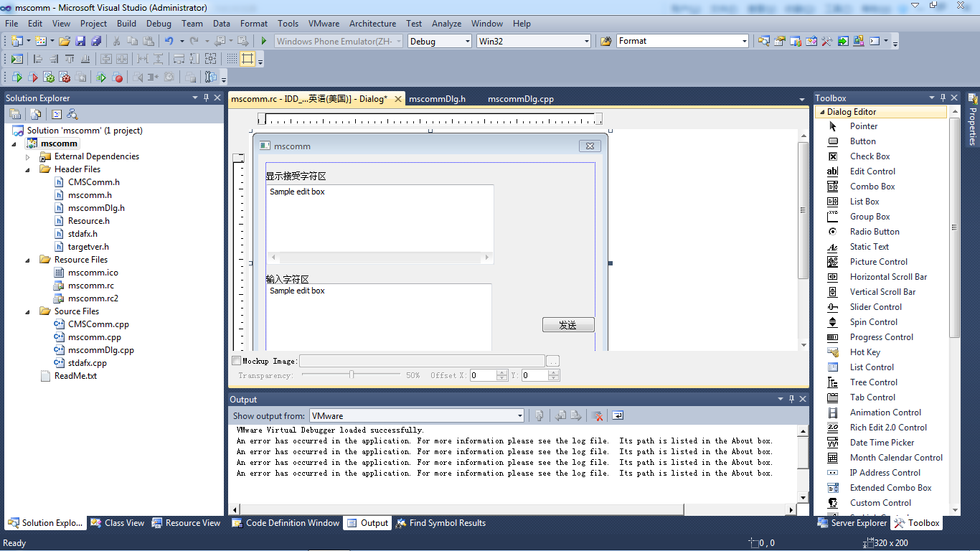Viewport: 980px width, 551px height.
Task: Click the first green-arrow icon on VMware toolbar
Action: (x=17, y=77)
